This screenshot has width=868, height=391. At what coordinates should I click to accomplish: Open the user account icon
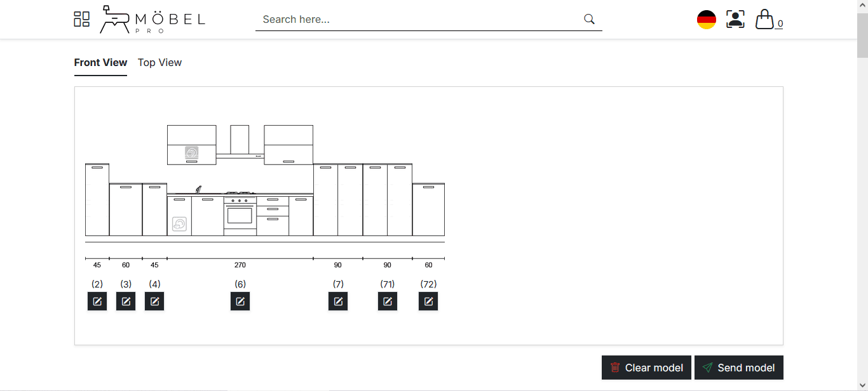pyautogui.click(x=735, y=19)
